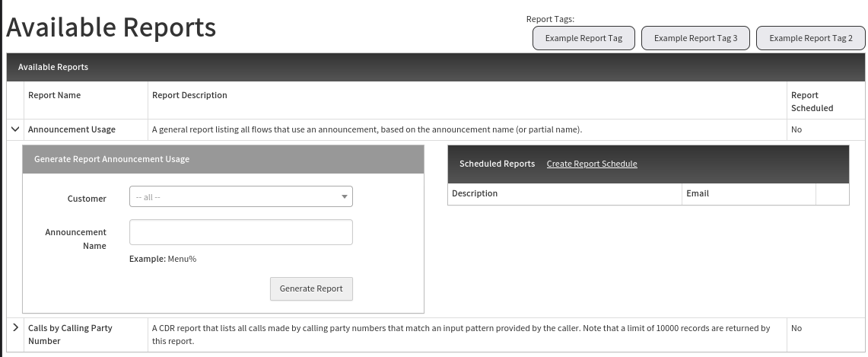The width and height of the screenshot is (868, 357).
Task: Click the Report Description column header
Action: point(189,95)
